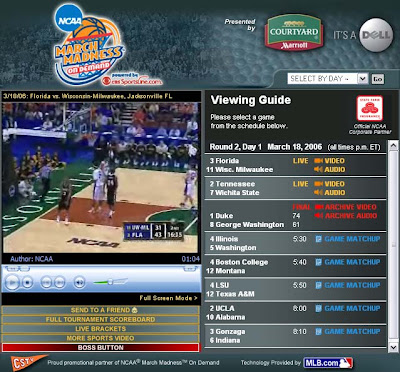The width and height of the screenshot is (400, 372).
Task: Skip to next track in player
Action: point(59,283)
